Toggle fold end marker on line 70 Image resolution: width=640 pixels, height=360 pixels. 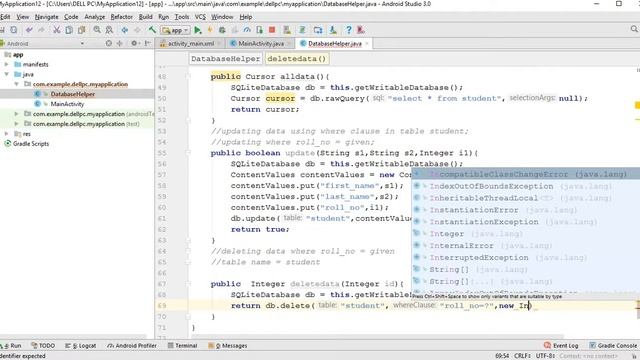(188, 316)
